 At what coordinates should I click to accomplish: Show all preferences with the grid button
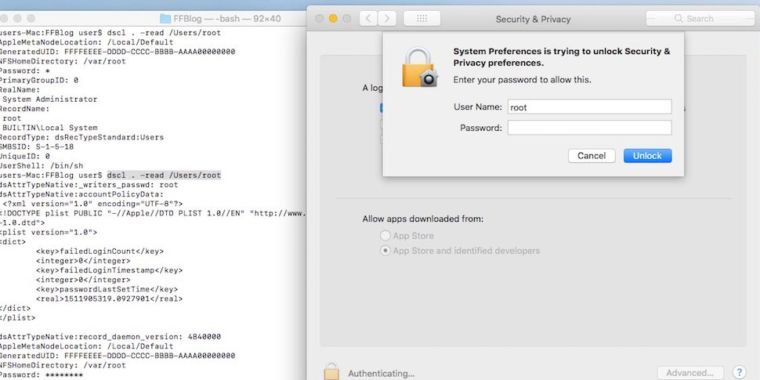point(422,18)
